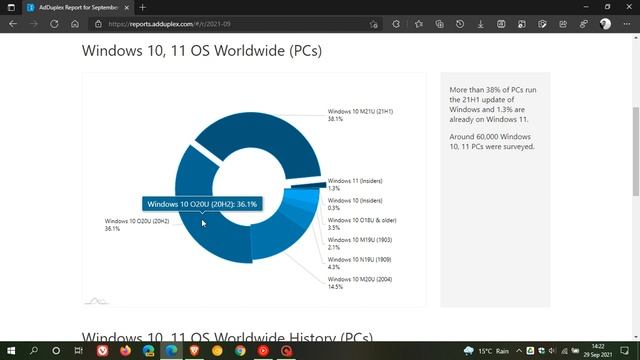Open browsing History

(x=460, y=24)
